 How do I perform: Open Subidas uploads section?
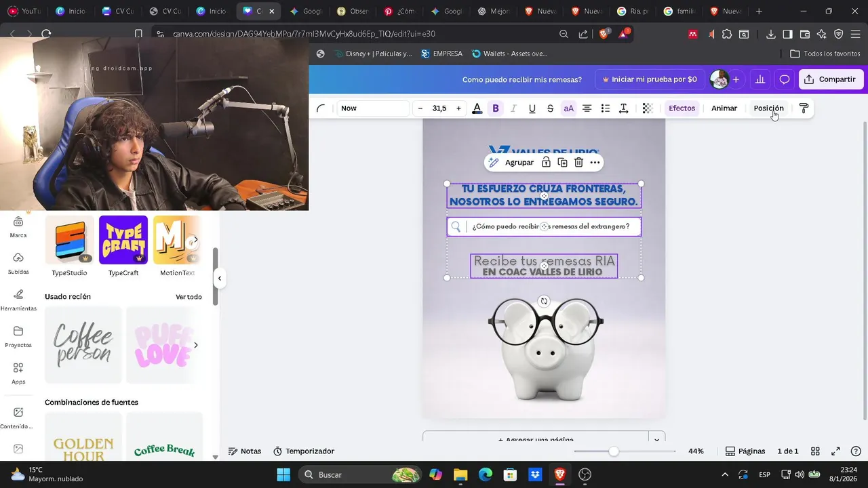[x=18, y=264]
